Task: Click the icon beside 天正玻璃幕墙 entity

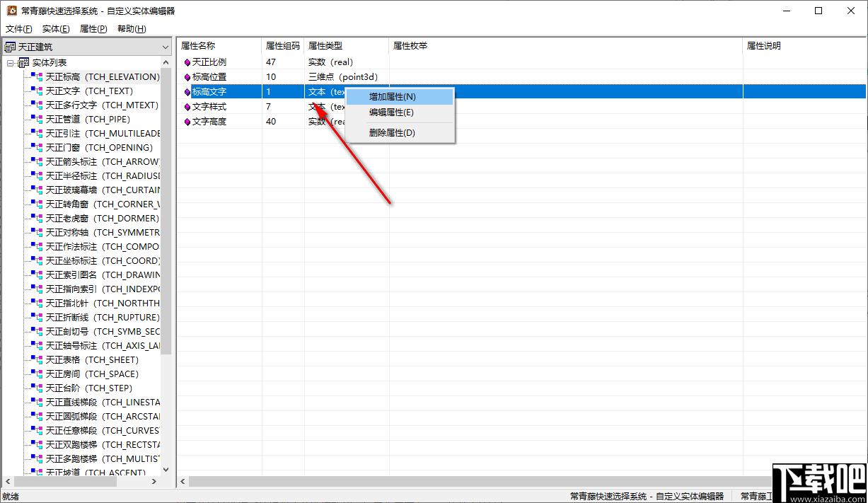Action: (x=37, y=190)
